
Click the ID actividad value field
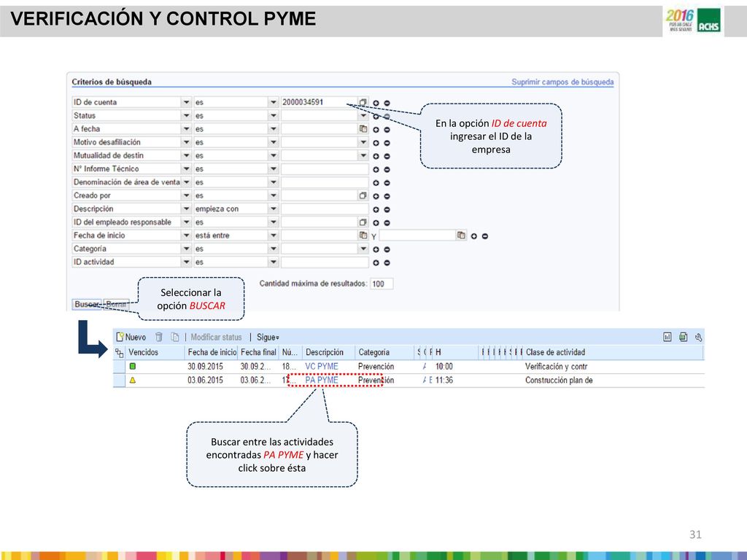coord(325,262)
